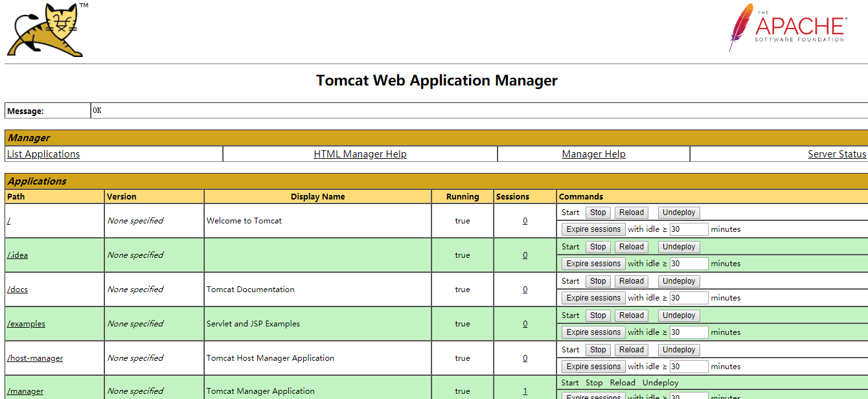868x399 pixels.
Task: Edit idle minutes field for /docs
Action: point(689,298)
